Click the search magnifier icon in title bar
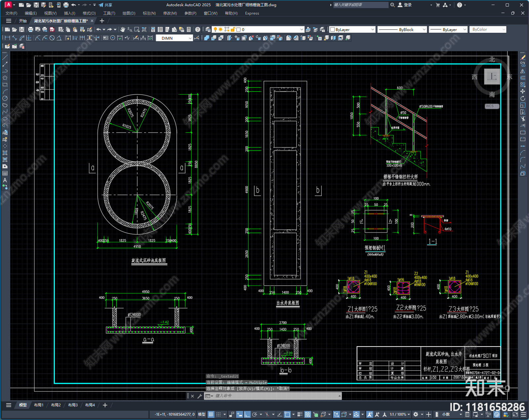Viewport: 529px width, 420px height. coord(392,5)
